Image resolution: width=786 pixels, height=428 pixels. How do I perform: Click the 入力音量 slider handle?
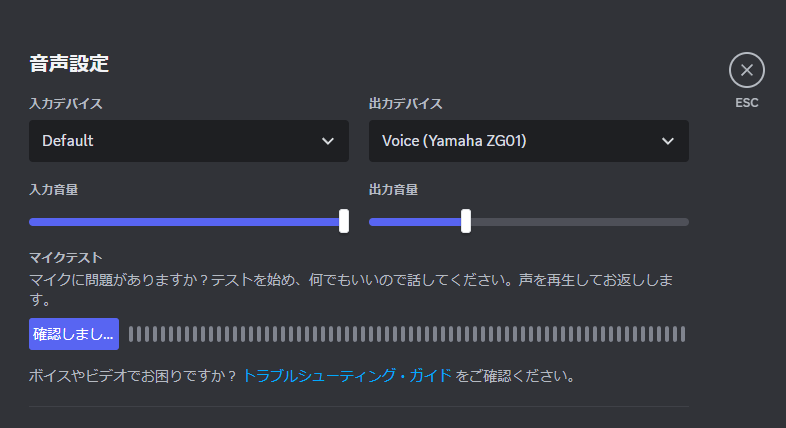(x=344, y=221)
